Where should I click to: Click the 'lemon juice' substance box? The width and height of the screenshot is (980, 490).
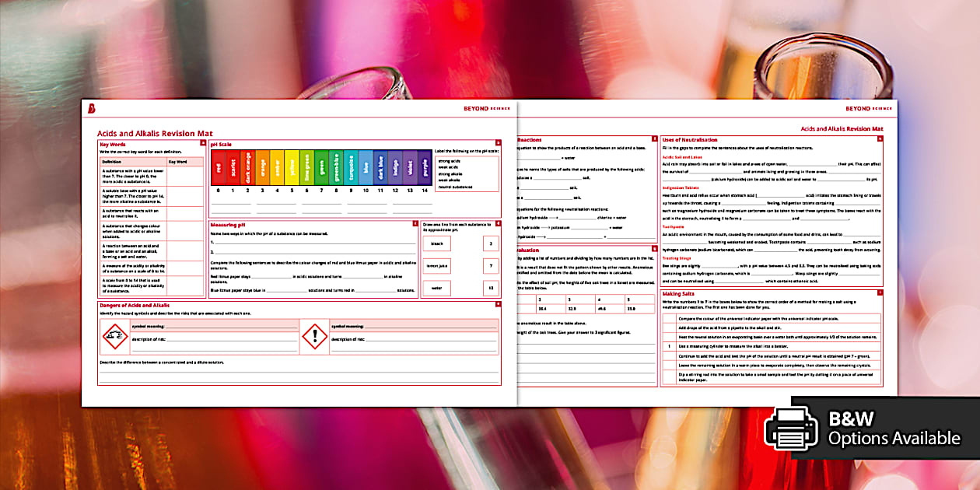436,265
